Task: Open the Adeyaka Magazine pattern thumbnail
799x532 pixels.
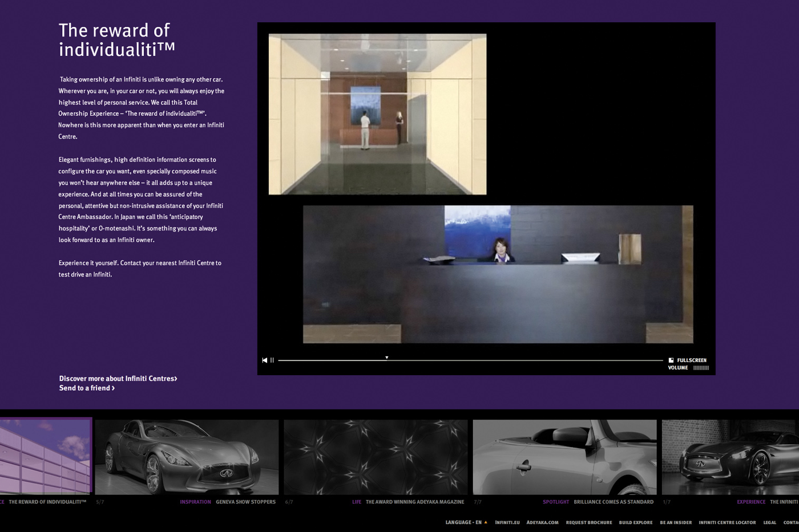Action: 376,457
